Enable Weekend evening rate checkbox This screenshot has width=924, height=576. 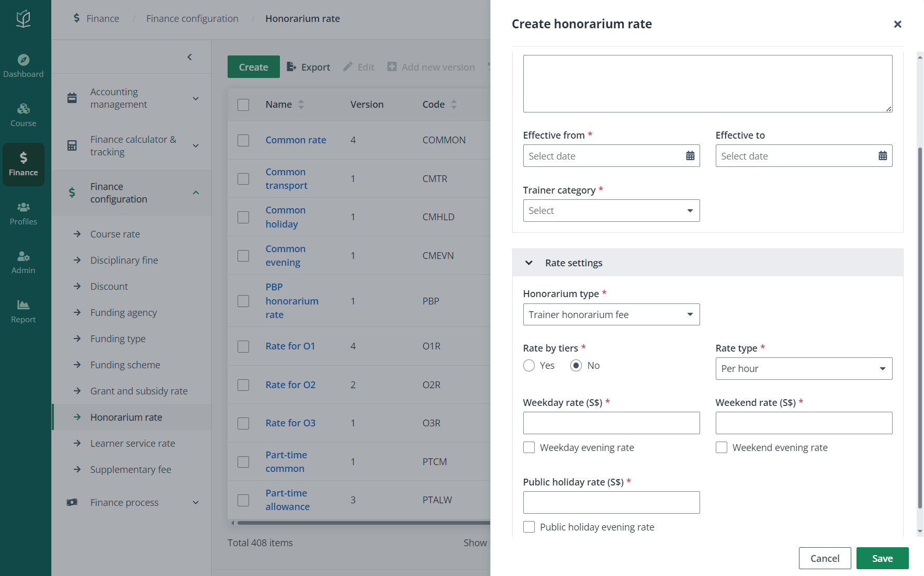(x=722, y=447)
